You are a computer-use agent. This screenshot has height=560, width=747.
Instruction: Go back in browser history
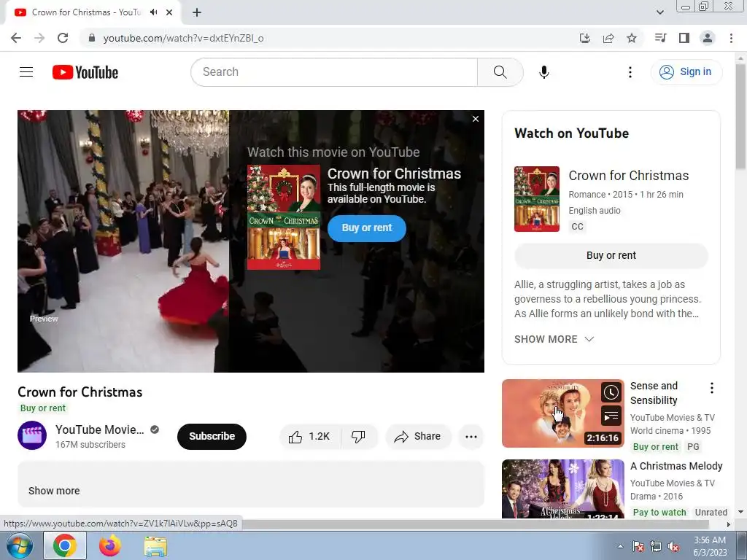point(16,38)
